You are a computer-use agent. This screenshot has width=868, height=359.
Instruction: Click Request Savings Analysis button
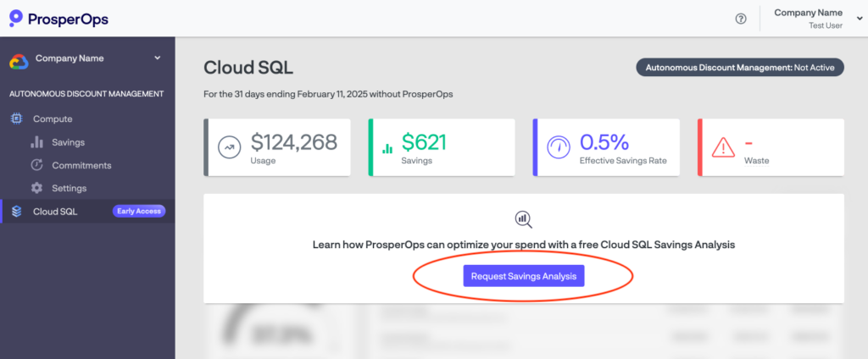click(524, 276)
